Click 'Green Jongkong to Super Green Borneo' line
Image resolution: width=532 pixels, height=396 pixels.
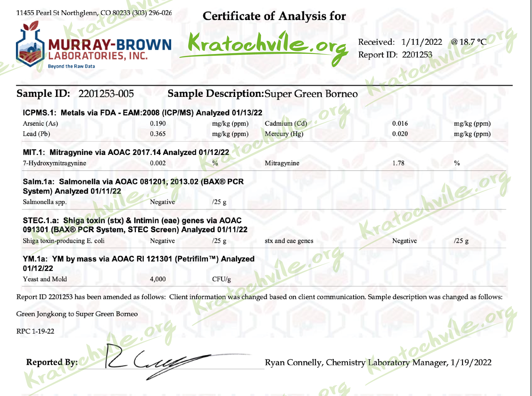pyautogui.click(x=77, y=314)
